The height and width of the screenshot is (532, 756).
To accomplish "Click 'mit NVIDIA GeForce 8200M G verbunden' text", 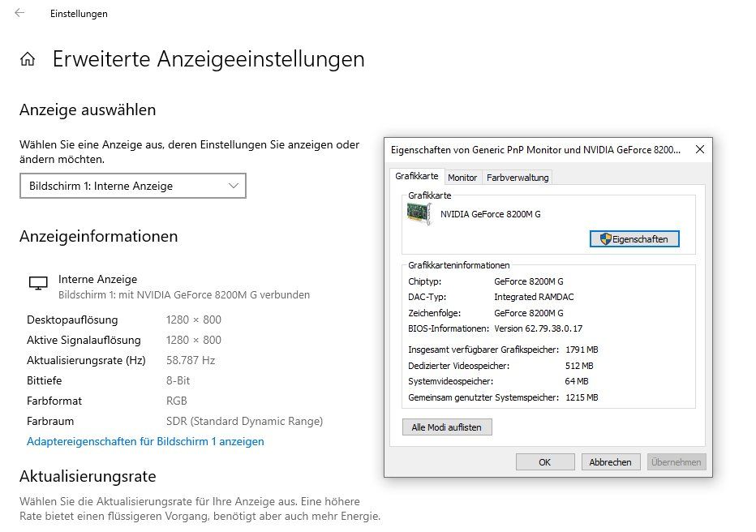I will (214, 295).
